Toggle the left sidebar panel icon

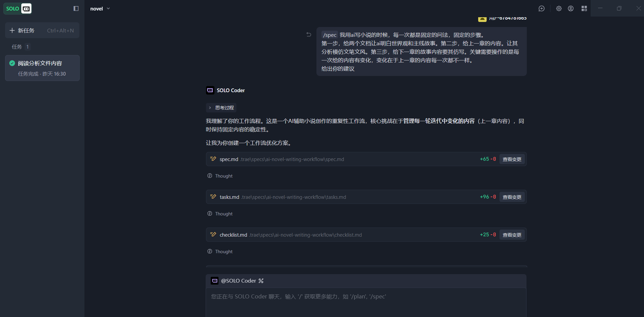pyautogui.click(x=76, y=8)
